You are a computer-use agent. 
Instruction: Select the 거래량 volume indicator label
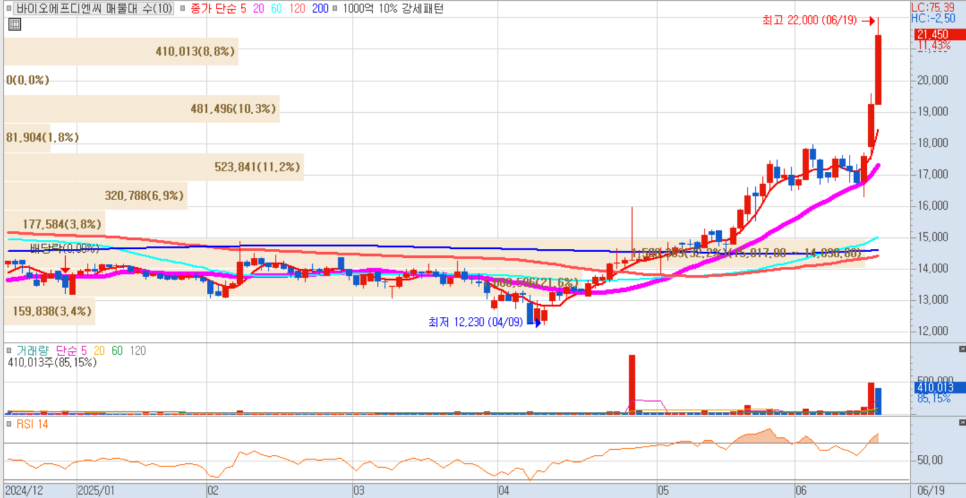coord(31,351)
